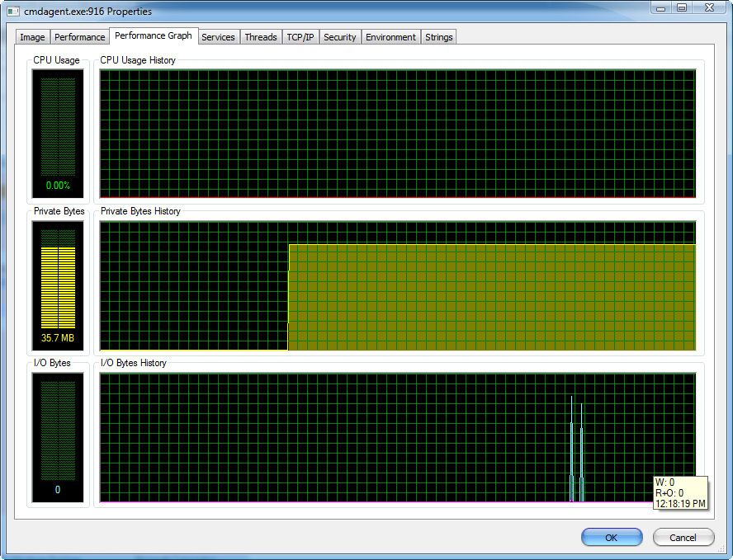733x560 pixels.
Task: Minimize the Properties window
Action: [660, 8]
